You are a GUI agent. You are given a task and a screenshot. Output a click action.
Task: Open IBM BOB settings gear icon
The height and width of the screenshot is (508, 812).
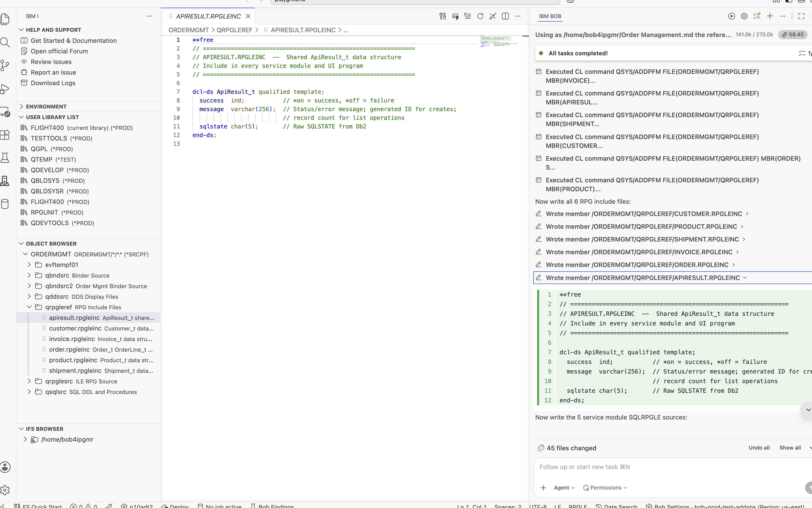(x=744, y=16)
